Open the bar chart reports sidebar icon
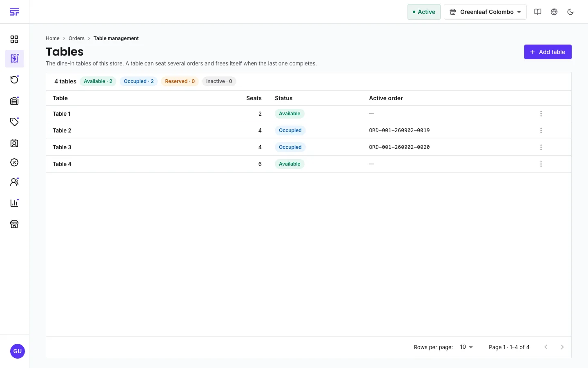This screenshot has width=588, height=368. click(14, 203)
